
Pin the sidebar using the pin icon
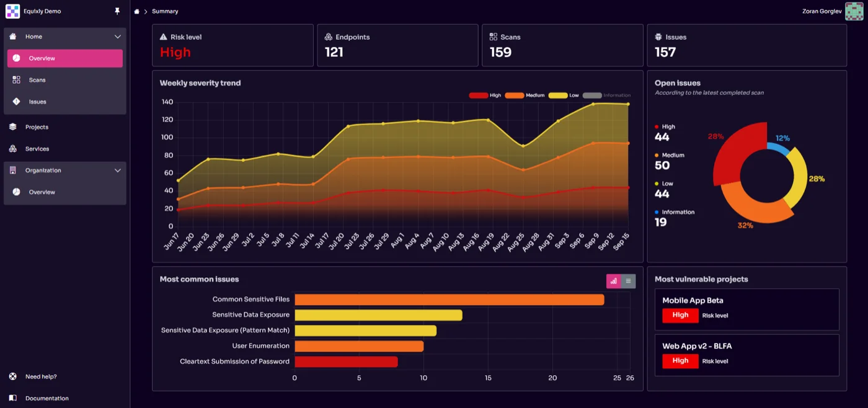point(117,11)
